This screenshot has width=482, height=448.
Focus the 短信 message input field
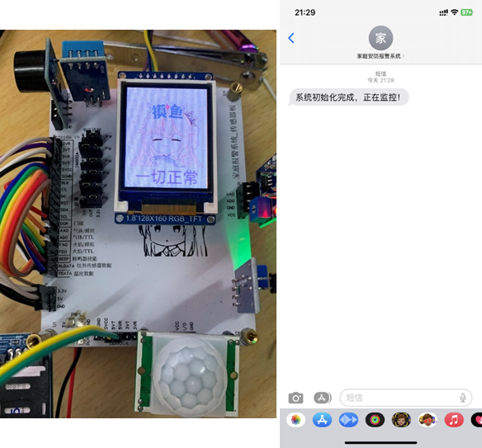406,398
